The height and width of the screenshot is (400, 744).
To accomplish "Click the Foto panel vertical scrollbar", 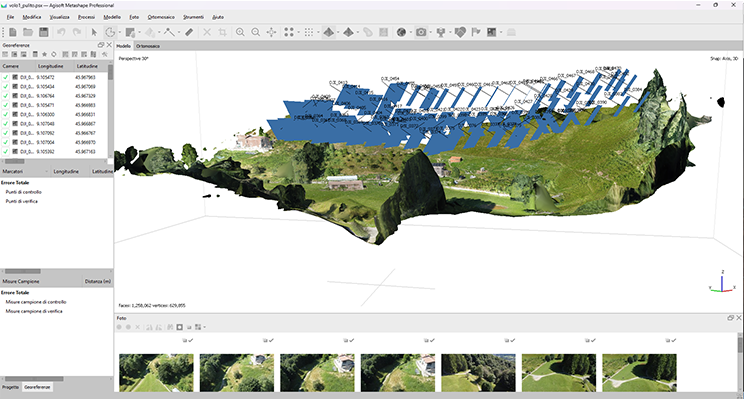I will (x=740, y=362).
